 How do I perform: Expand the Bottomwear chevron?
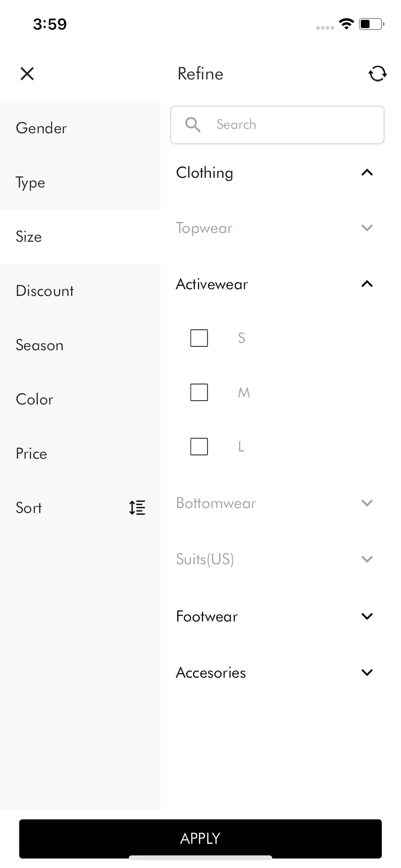click(367, 503)
